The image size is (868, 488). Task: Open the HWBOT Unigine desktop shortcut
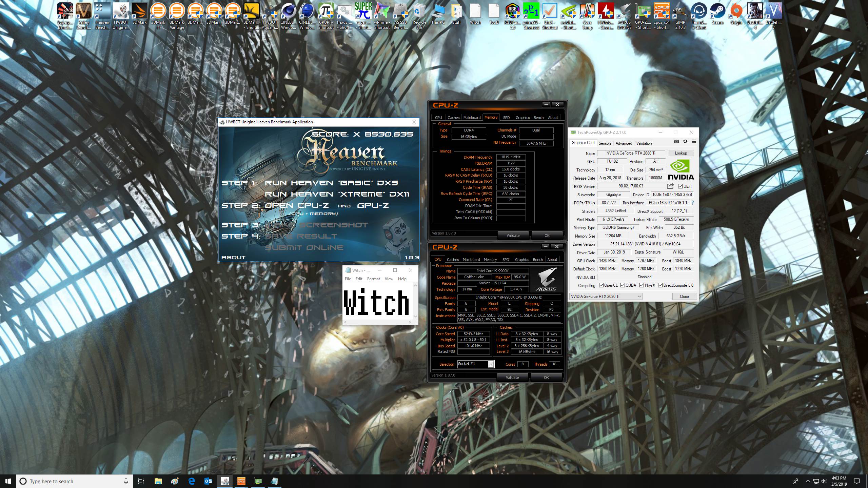pos(121,16)
